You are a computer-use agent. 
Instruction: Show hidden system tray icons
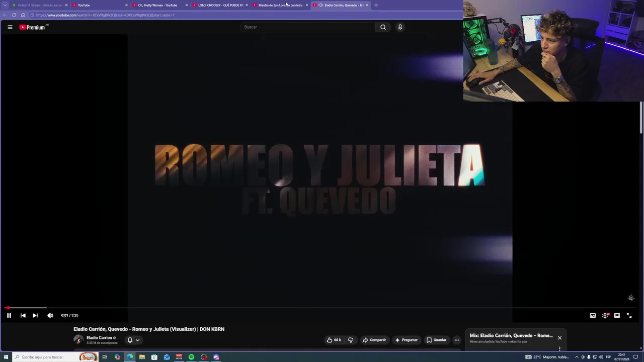[x=577, y=357]
